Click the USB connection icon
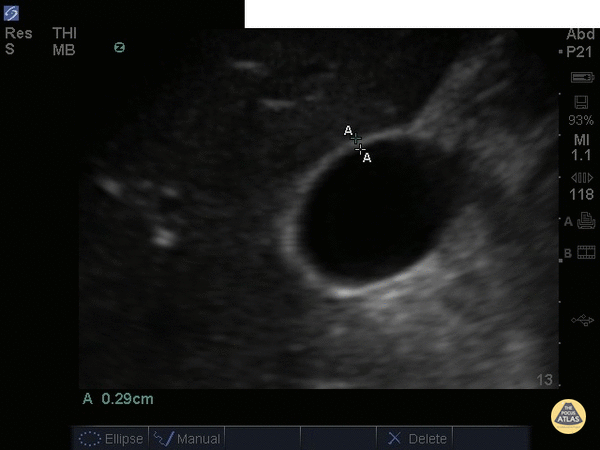 (581, 321)
